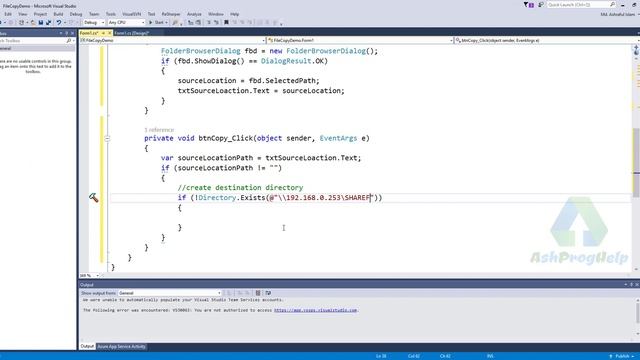Open the VisualSVN menu

[x=131, y=14]
